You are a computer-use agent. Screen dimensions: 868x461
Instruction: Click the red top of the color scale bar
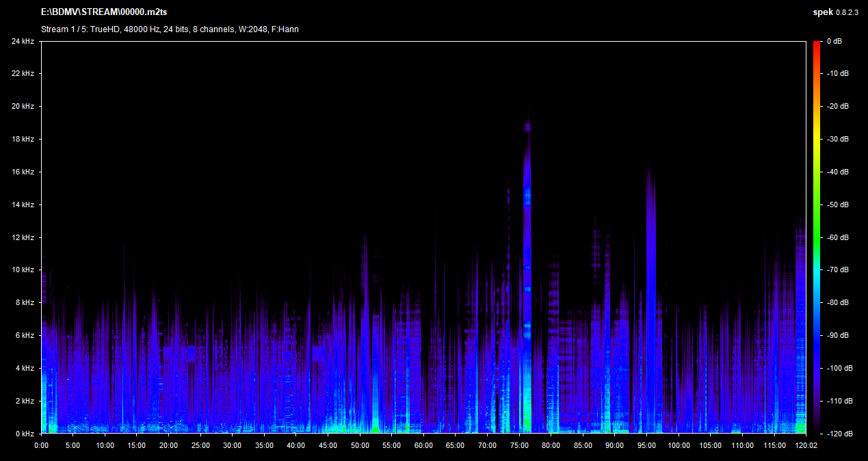817,45
